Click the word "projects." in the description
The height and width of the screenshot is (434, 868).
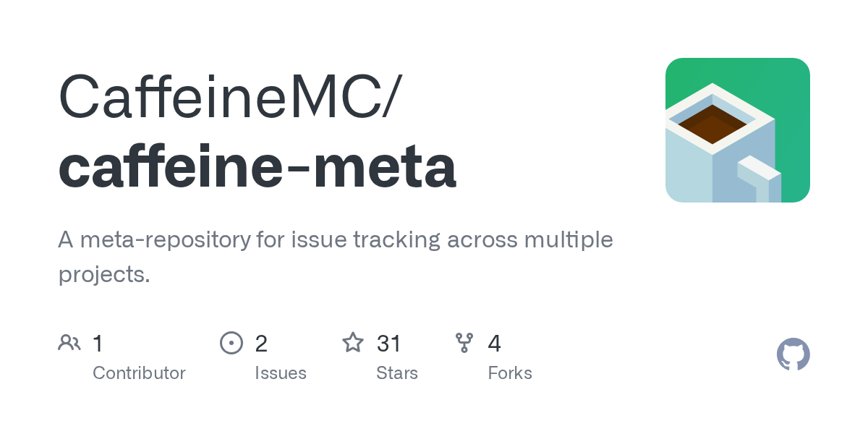point(103,274)
